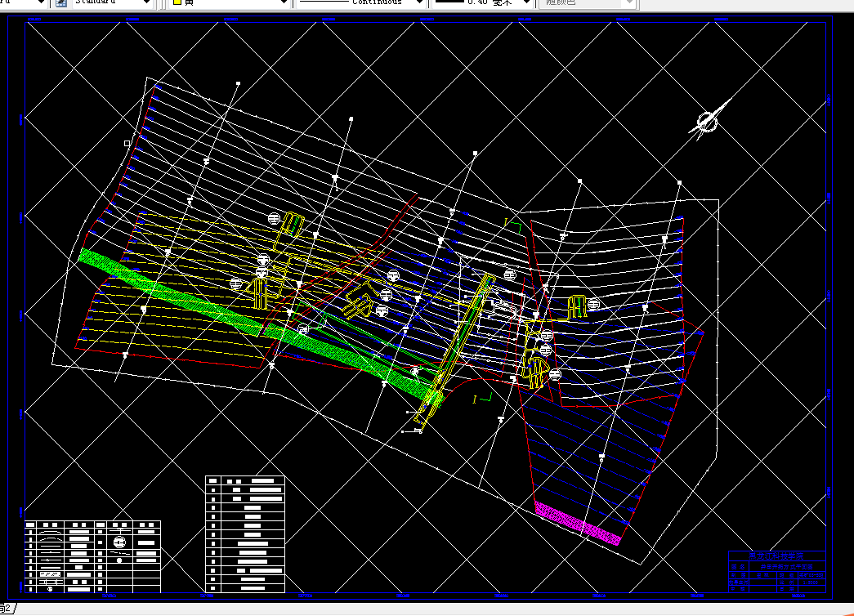Click the title block text 黑龙江科技学院

pos(776,556)
